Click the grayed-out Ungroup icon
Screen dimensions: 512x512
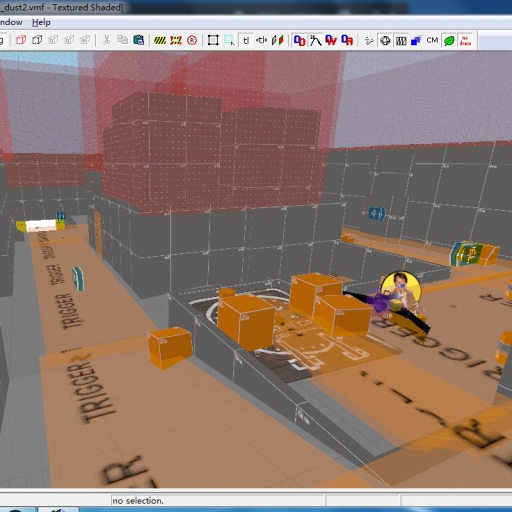click(53, 40)
